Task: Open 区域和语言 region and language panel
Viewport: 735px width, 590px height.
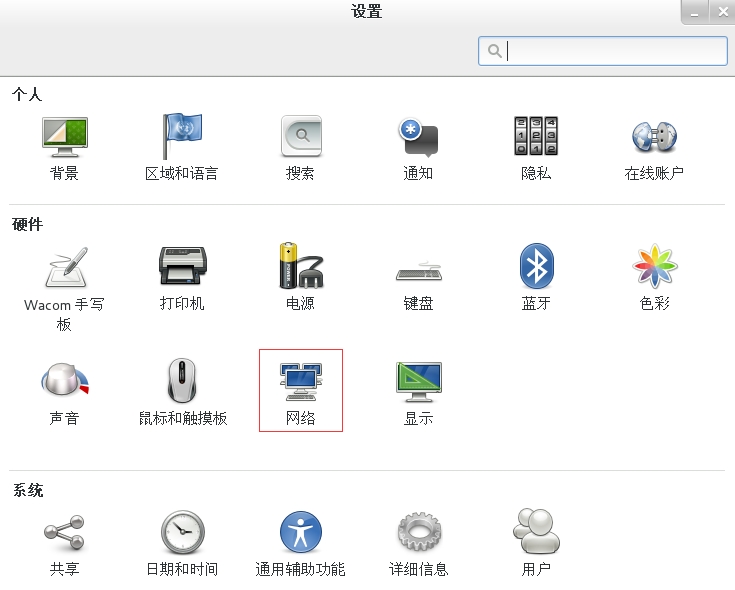Action: coord(182,148)
